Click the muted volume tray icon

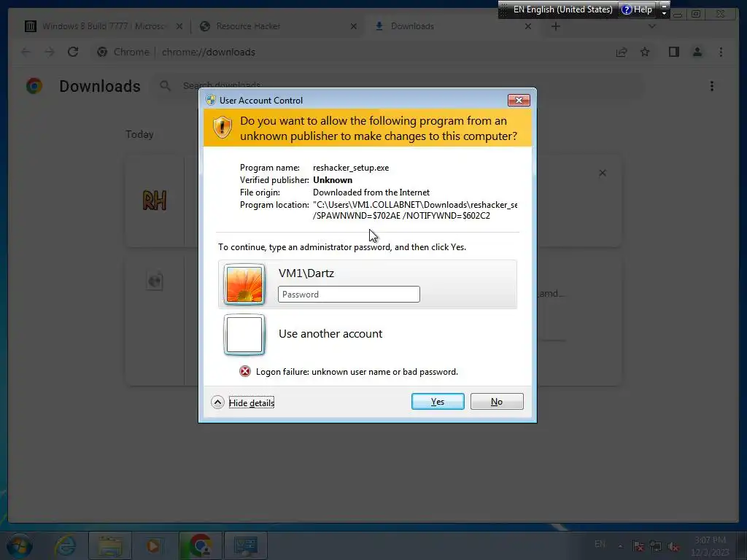673,546
